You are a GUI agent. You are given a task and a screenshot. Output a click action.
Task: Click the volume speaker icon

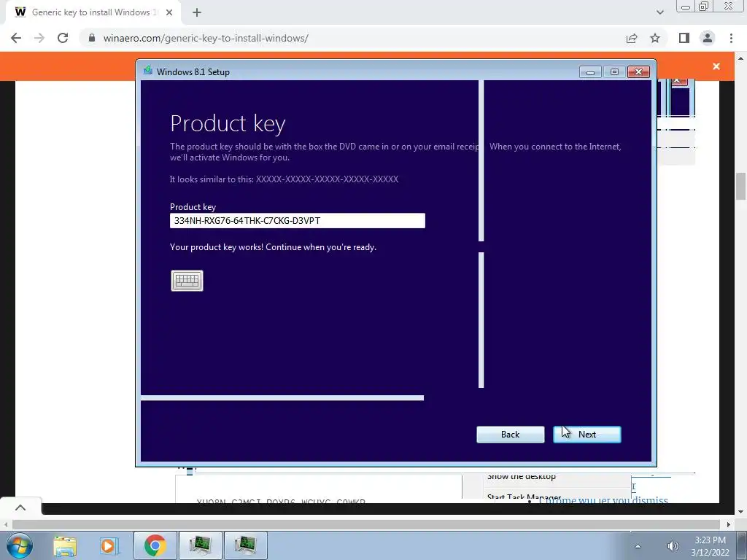pos(672,546)
